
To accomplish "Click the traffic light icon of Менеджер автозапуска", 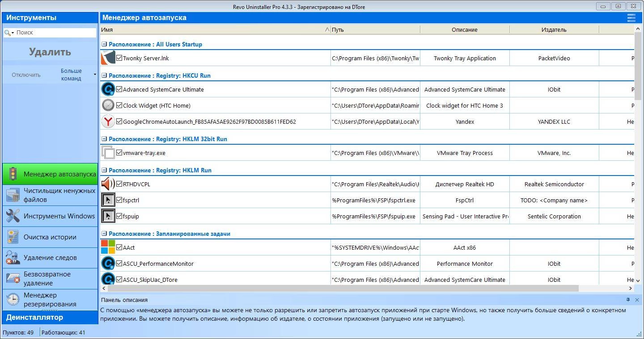I will 13,174.
